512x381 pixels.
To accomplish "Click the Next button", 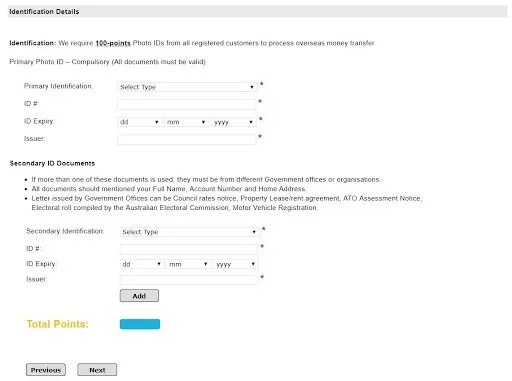I will pyautogui.click(x=97, y=370).
